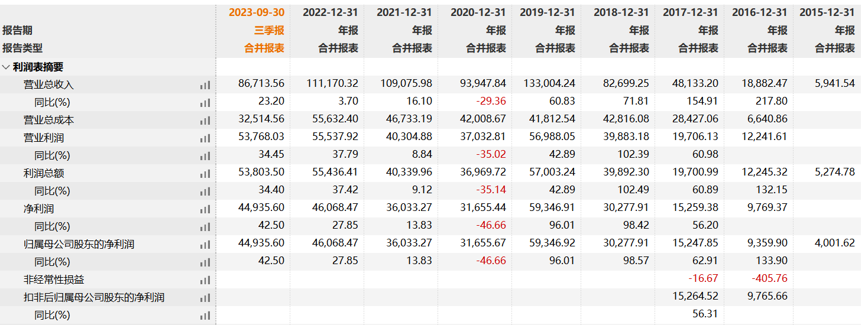Viewport: 868px width, 325px height.
Task: Select the 2023-09-30 column header
Action: point(256,12)
